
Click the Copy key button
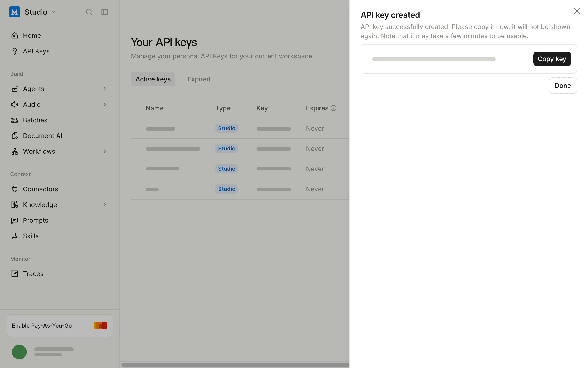[x=552, y=59]
